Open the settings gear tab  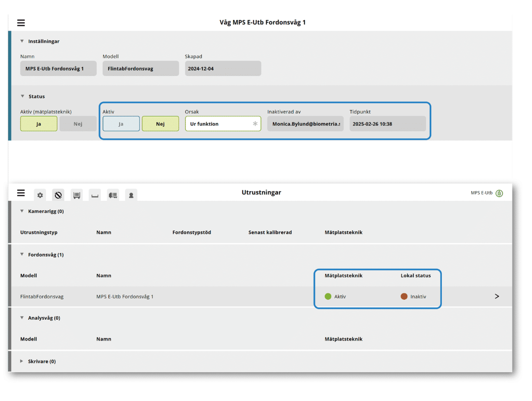click(x=40, y=195)
